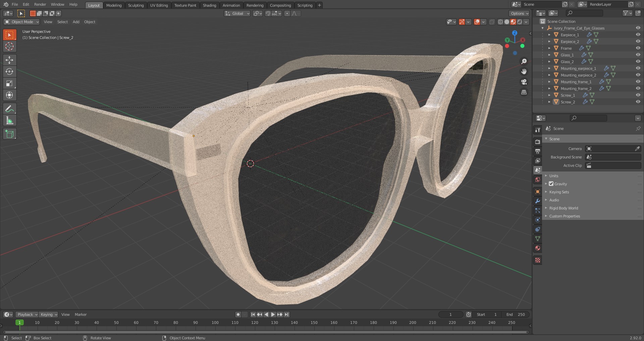This screenshot has width=644, height=341.
Task: Hide Earpiece_1 with eye icon
Action: [638, 35]
